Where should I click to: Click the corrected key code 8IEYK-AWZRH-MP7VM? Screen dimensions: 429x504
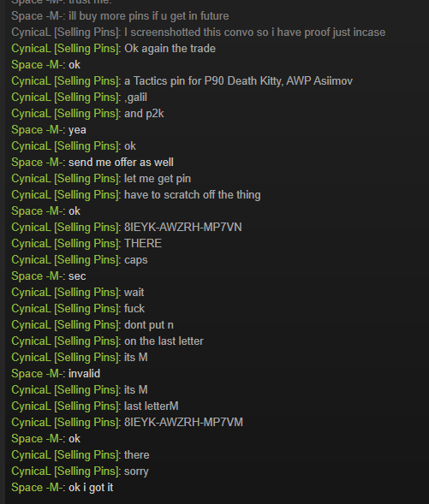click(183, 422)
